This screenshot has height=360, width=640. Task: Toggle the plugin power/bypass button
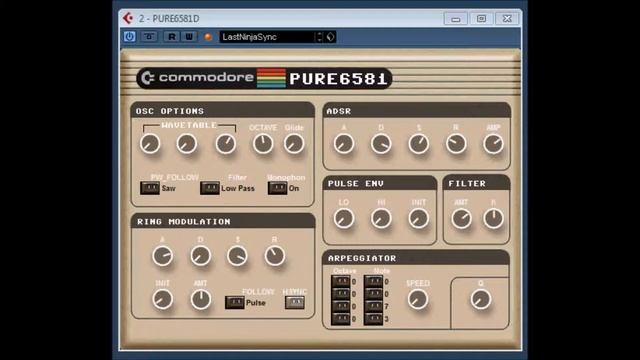click(x=129, y=37)
